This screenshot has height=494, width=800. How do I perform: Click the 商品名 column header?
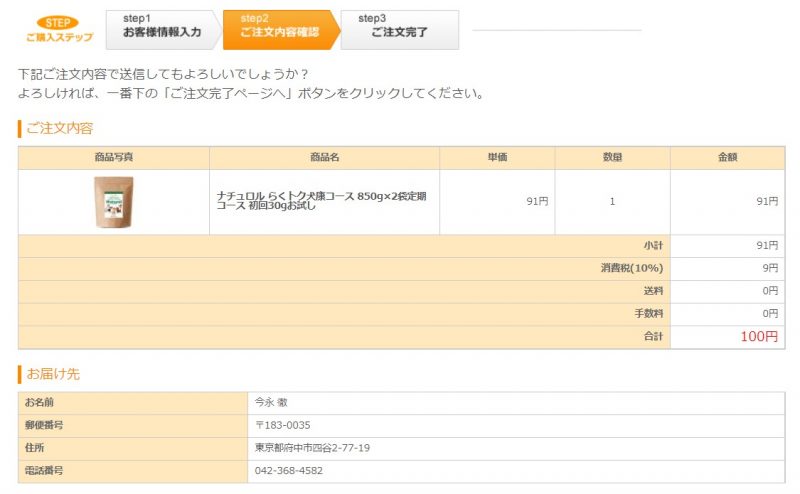point(324,158)
